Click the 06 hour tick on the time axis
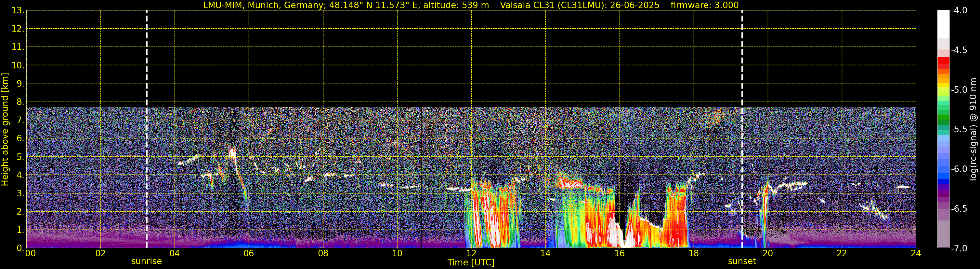The width and height of the screenshot is (980, 269). click(x=248, y=254)
